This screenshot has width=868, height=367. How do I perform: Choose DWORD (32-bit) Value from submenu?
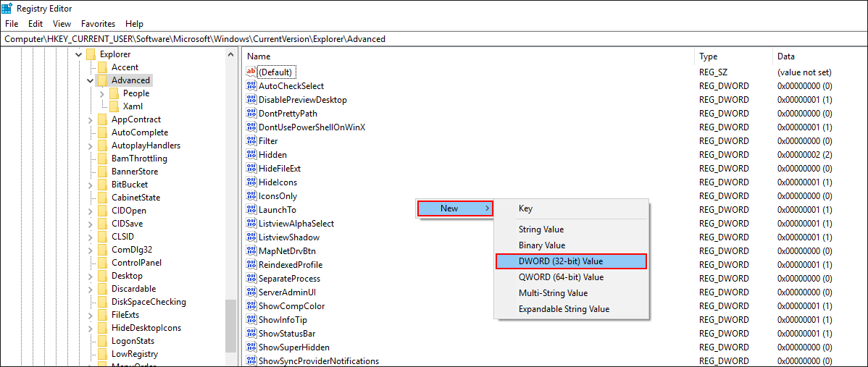(x=571, y=261)
